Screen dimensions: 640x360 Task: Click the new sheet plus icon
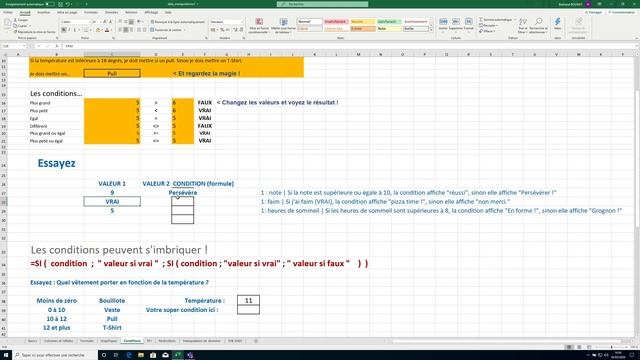pos(256,341)
